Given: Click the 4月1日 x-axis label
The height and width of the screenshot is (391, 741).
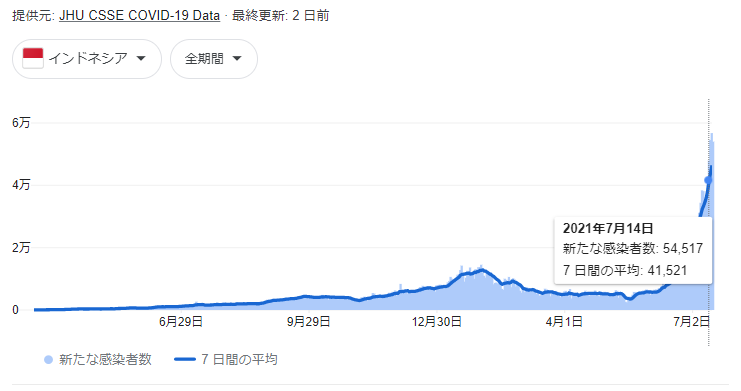Looking at the screenshot, I should [564, 322].
